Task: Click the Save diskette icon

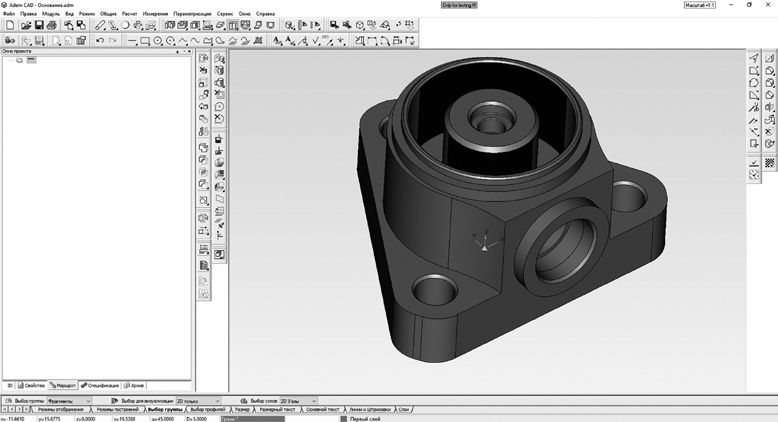Action: pos(36,25)
